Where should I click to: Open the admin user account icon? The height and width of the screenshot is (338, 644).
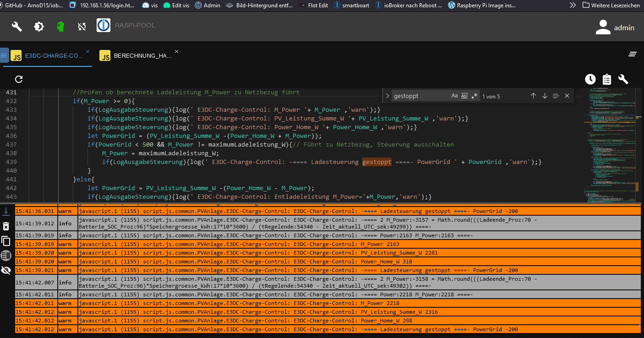(x=603, y=27)
